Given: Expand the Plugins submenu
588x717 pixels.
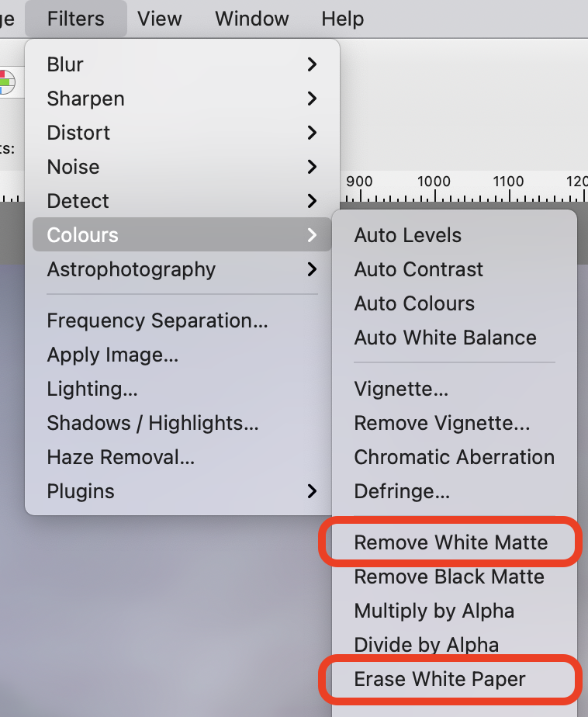Looking at the screenshot, I should (155, 491).
